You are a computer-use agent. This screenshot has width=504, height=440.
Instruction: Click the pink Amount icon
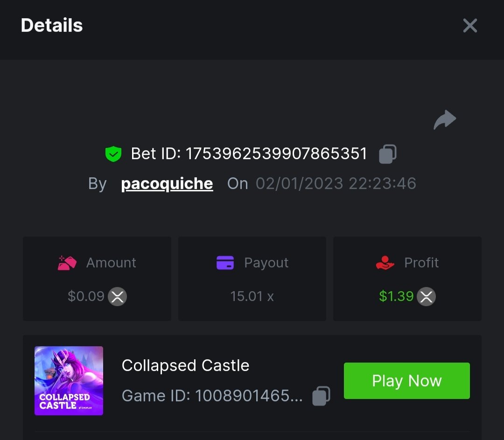point(67,263)
